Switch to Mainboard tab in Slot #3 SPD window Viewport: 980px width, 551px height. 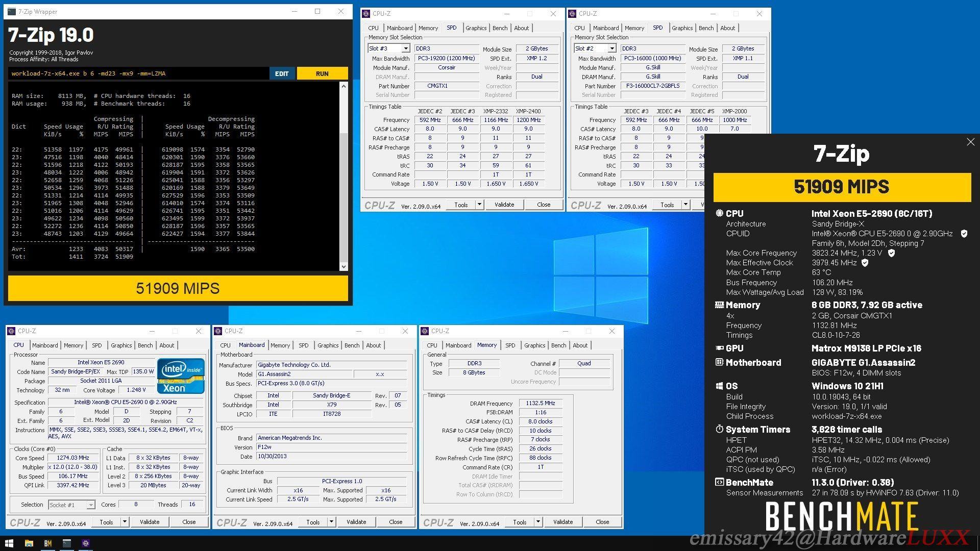click(399, 28)
